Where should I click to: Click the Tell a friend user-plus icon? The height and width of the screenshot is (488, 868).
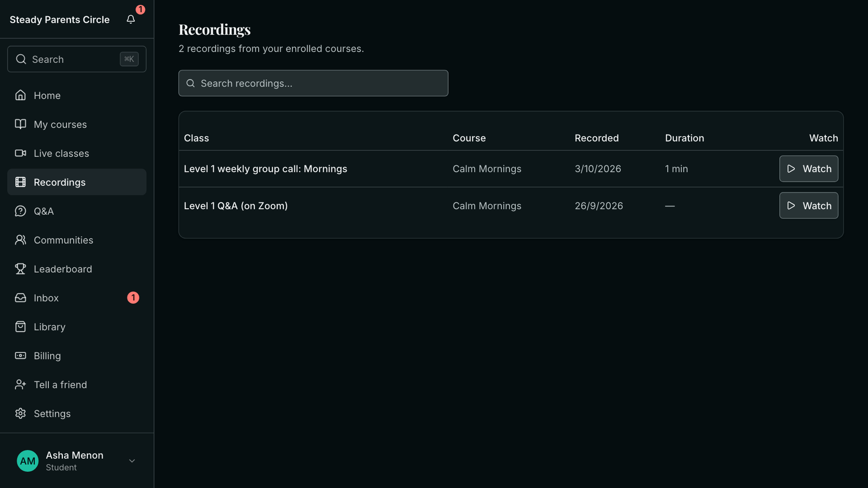pyautogui.click(x=21, y=384)
